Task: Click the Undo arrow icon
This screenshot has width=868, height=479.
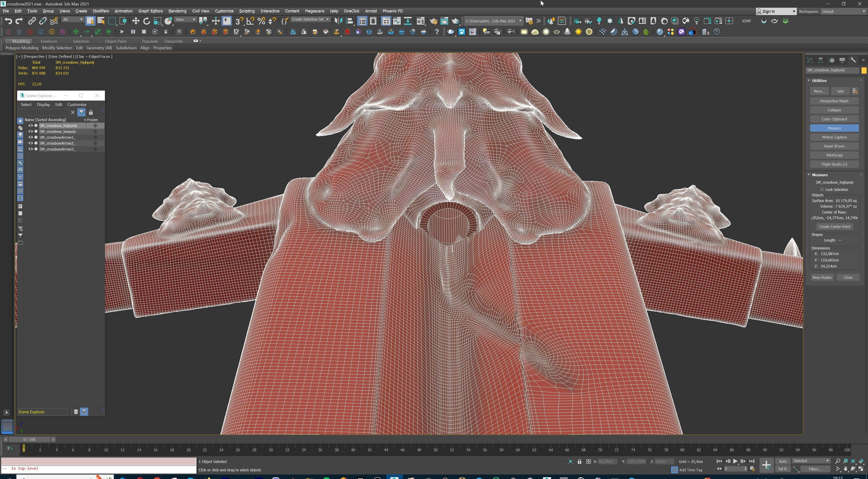Action: click(8, 21)
